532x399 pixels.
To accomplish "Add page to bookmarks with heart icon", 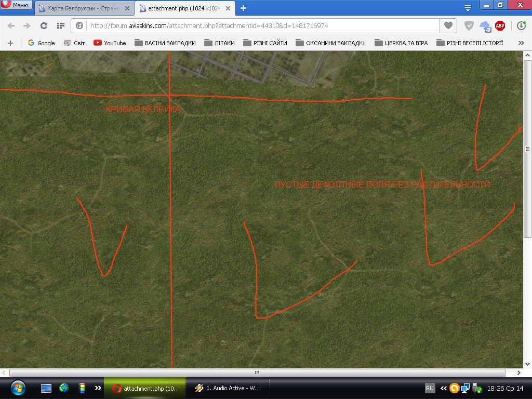I will 448,25.
